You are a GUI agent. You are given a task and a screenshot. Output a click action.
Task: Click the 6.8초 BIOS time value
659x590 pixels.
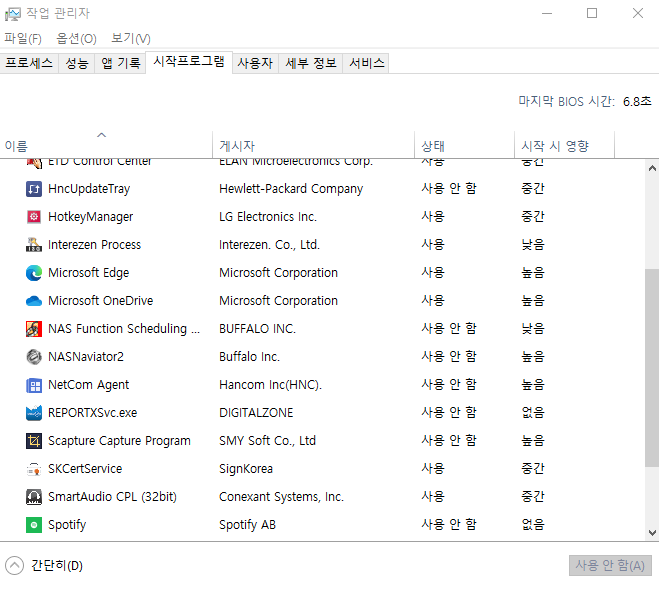pos(637,102)
